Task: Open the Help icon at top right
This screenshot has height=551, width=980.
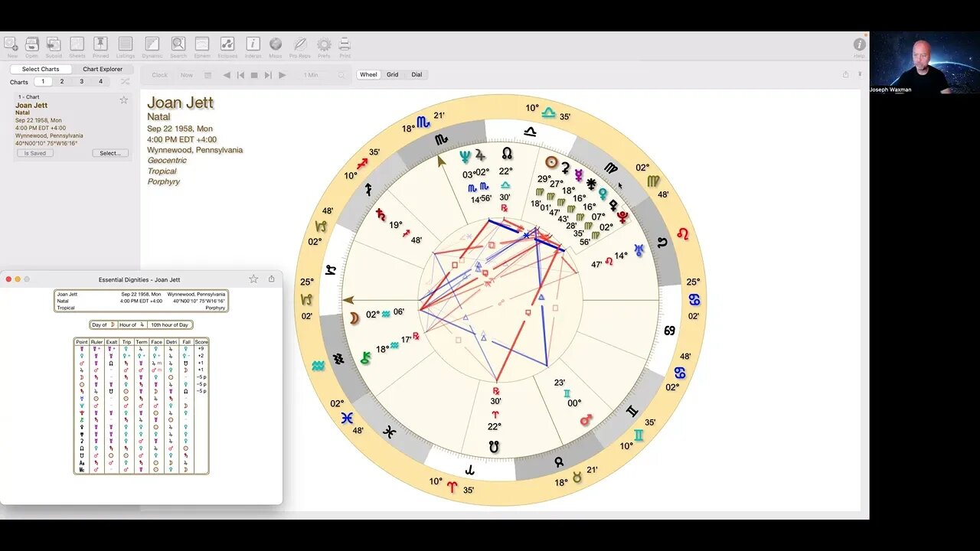Action: [x=859, y=45]
